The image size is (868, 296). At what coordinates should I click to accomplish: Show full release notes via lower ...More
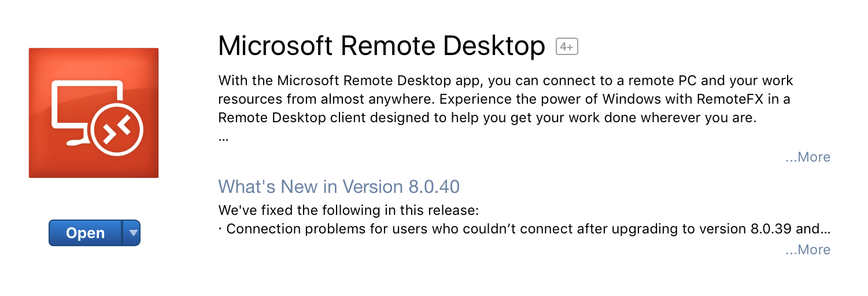[x=807, y=250]
